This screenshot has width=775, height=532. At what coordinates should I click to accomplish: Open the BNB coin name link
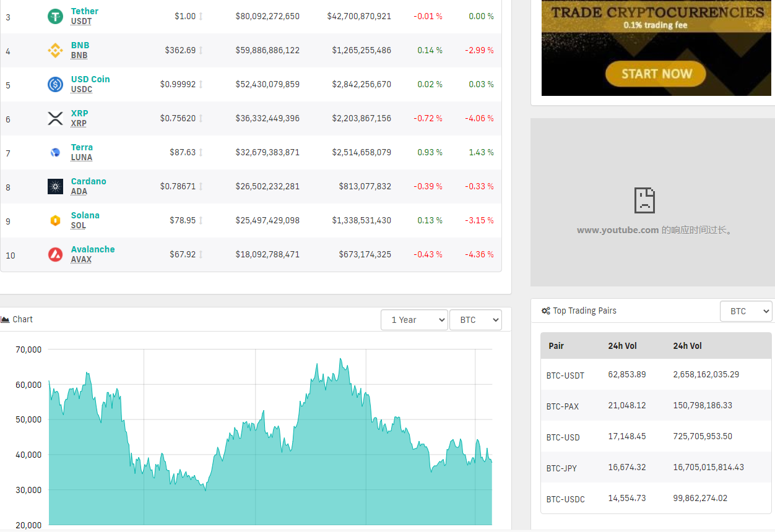[x=80, y=45]
